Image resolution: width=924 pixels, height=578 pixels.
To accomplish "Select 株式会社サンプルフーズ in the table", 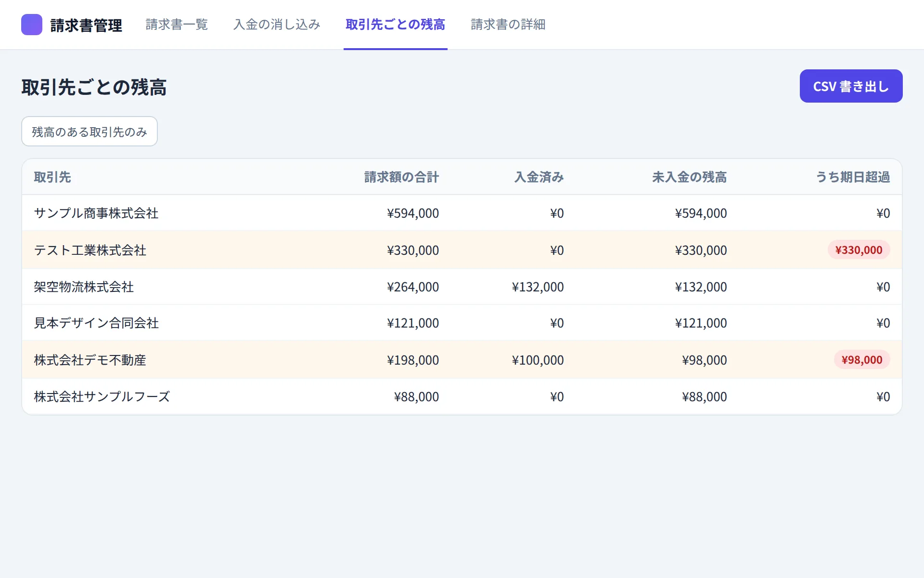I will [102, 396].
